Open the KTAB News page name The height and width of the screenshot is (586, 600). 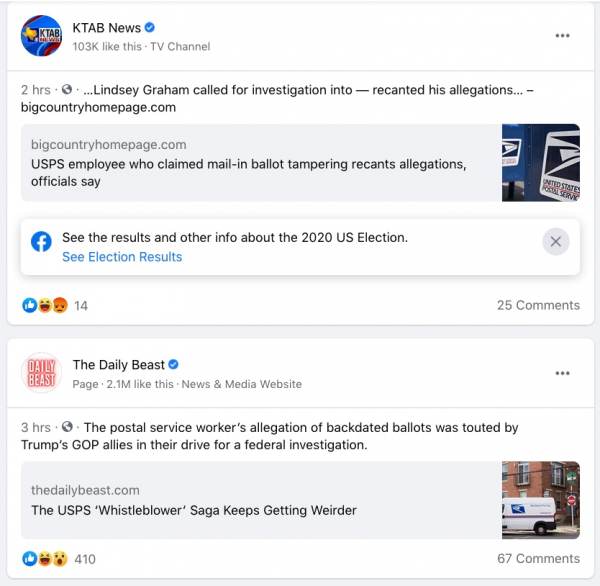(107, 28)
